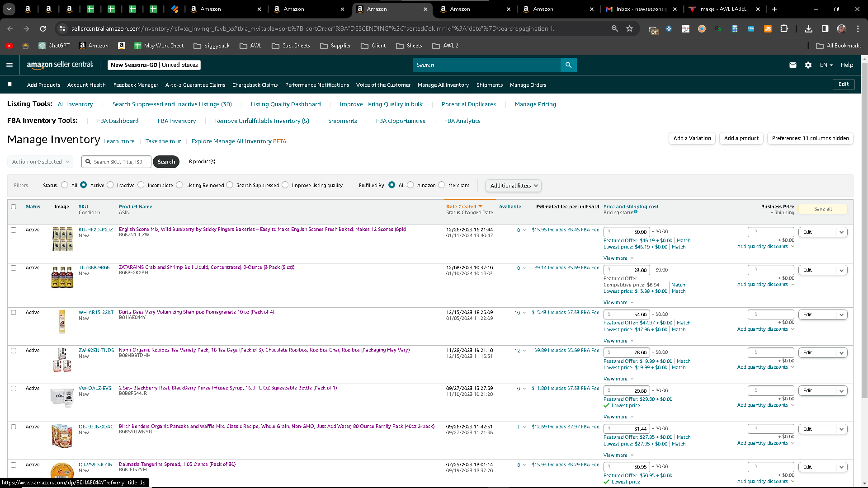Open the FBA Dashboard link

click(x=118, y=121)
